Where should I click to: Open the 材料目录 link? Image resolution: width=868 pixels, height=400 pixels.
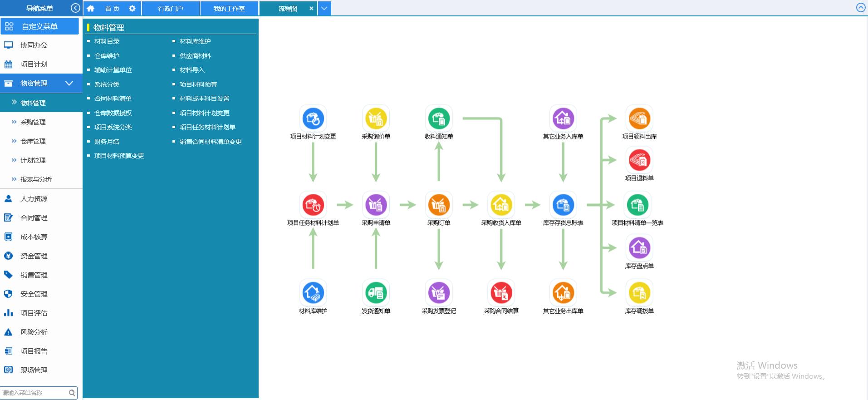pyautogui.click(x=107, y=41)
